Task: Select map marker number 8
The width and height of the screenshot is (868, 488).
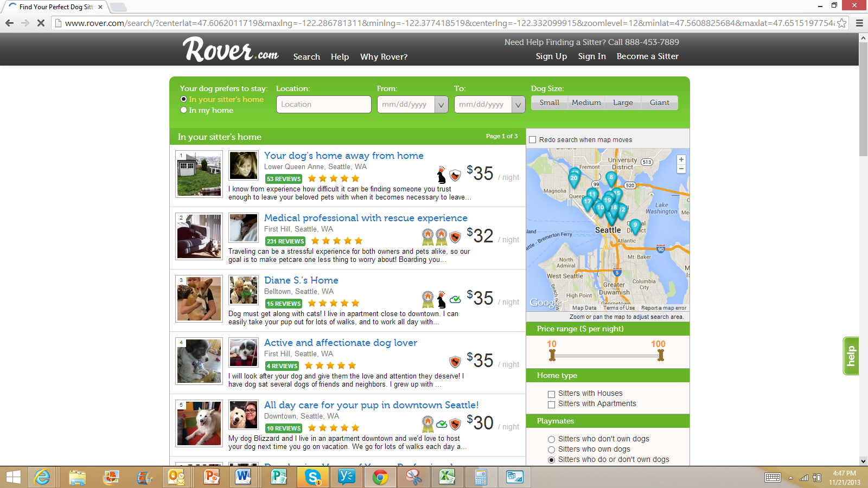Action: pos(611,178)
